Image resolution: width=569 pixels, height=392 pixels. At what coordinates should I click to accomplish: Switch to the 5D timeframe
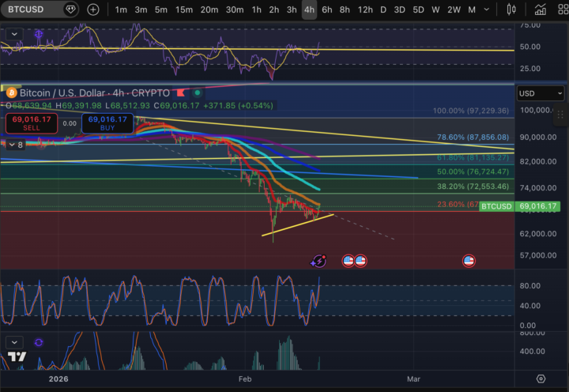pos(418,9)
